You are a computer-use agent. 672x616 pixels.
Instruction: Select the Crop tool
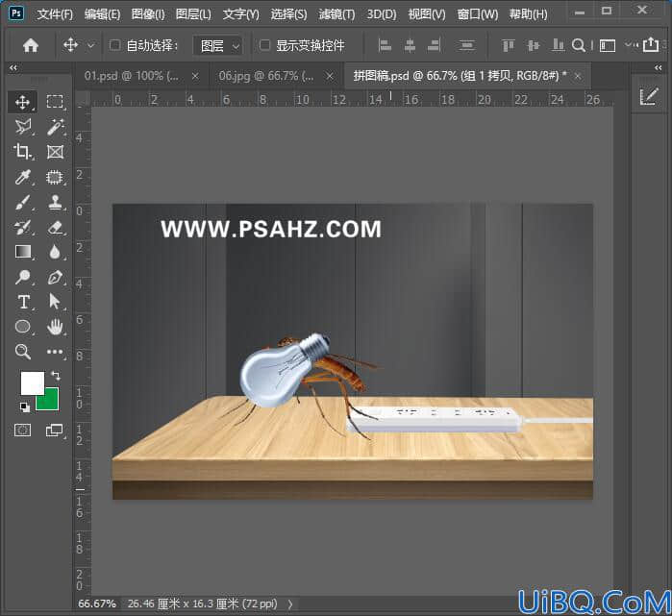click(22, 152)
